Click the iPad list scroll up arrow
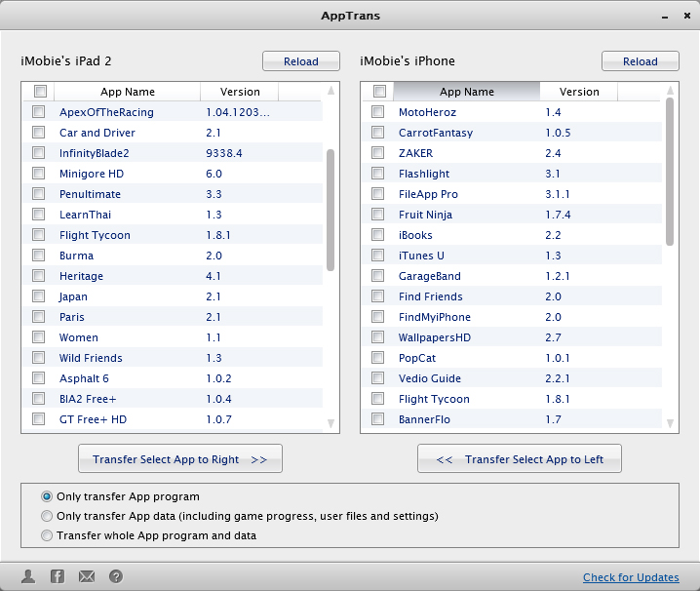 [331, 91]
